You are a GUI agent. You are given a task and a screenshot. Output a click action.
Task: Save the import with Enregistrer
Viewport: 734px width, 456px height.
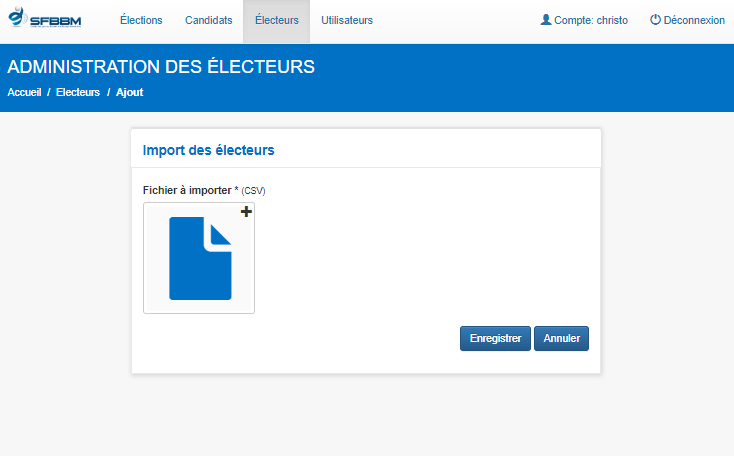(495, 338)
